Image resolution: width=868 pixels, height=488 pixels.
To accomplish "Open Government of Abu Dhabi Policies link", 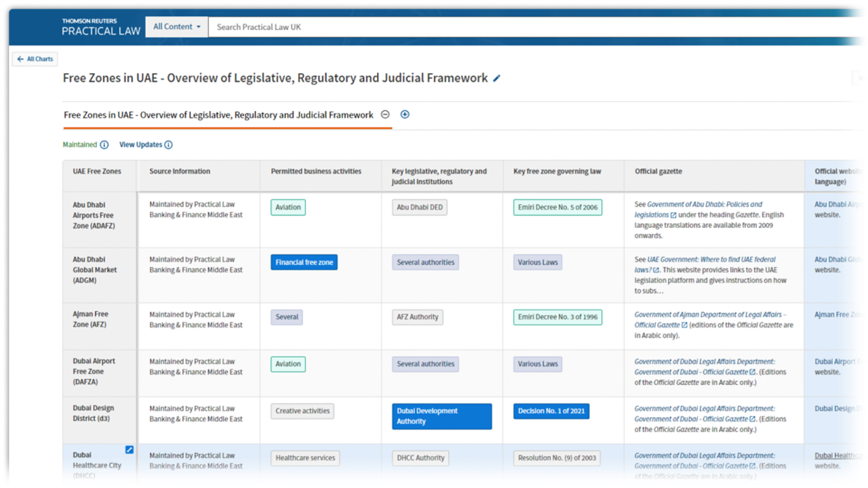I will point(698,209).
